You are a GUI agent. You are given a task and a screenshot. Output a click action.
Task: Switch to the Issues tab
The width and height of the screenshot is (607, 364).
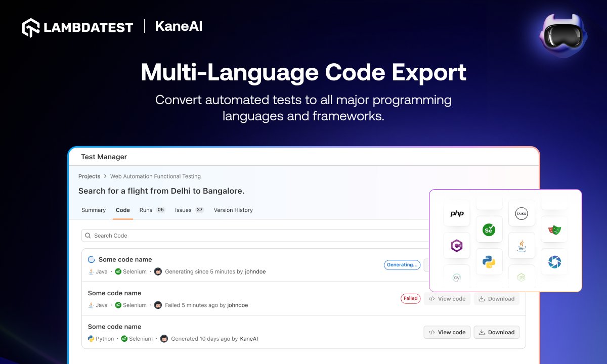pos(189,210)
